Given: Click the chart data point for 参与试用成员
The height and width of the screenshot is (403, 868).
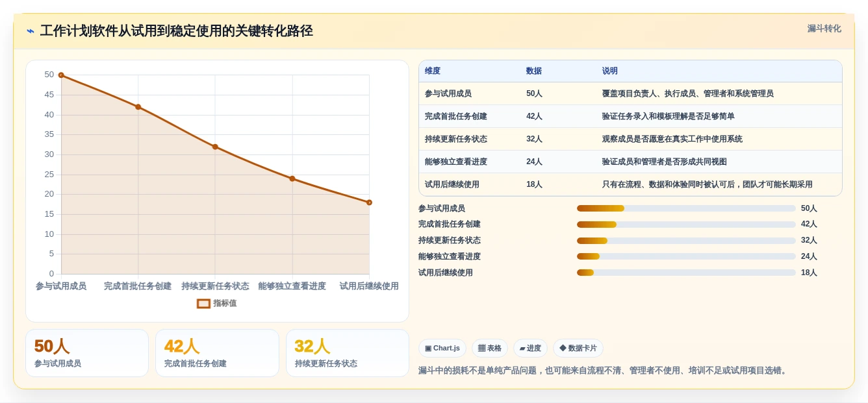Looking at the screenshot, I should pos(61,75).
